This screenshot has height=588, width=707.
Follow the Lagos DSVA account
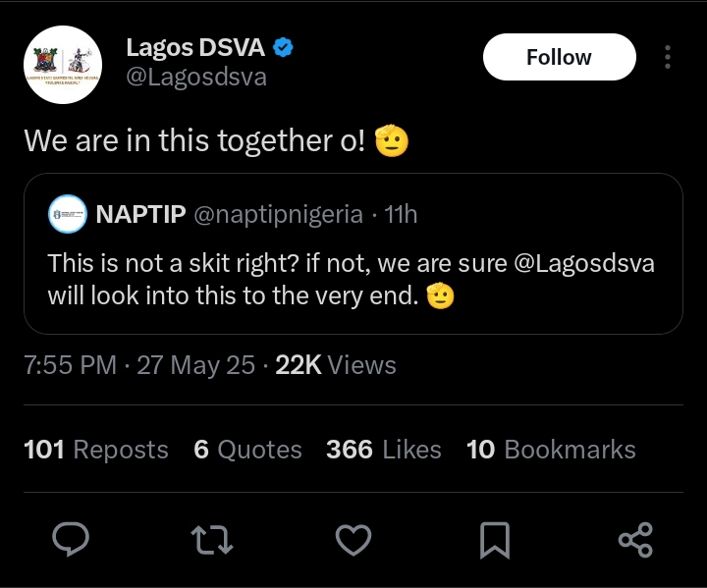559,57
